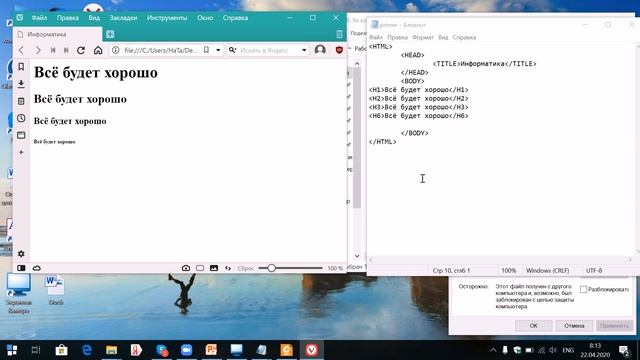Open the Закладки menu in the browser
Viewport: 640px width, 360px height.
click(x=123, y=18)
